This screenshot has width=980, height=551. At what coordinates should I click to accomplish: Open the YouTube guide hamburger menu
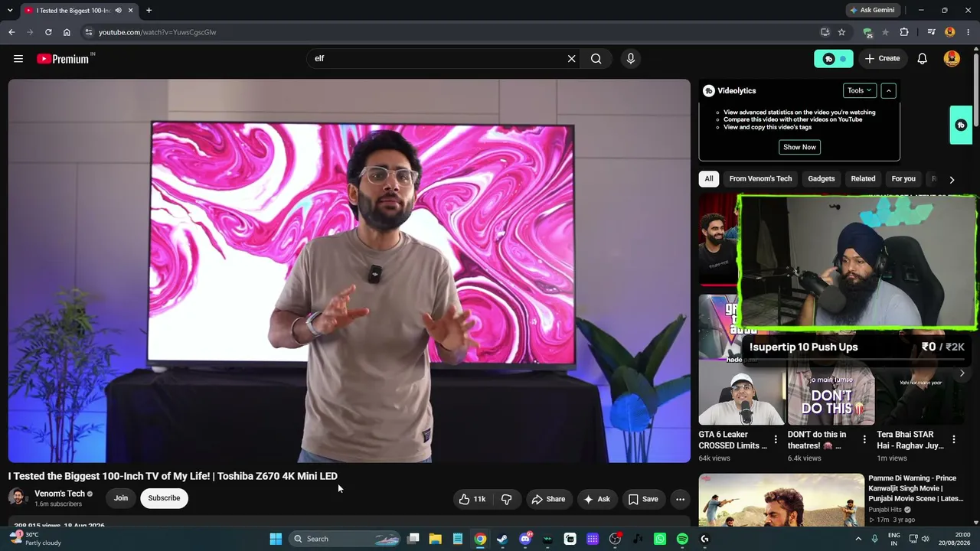(x=18, y=59)
